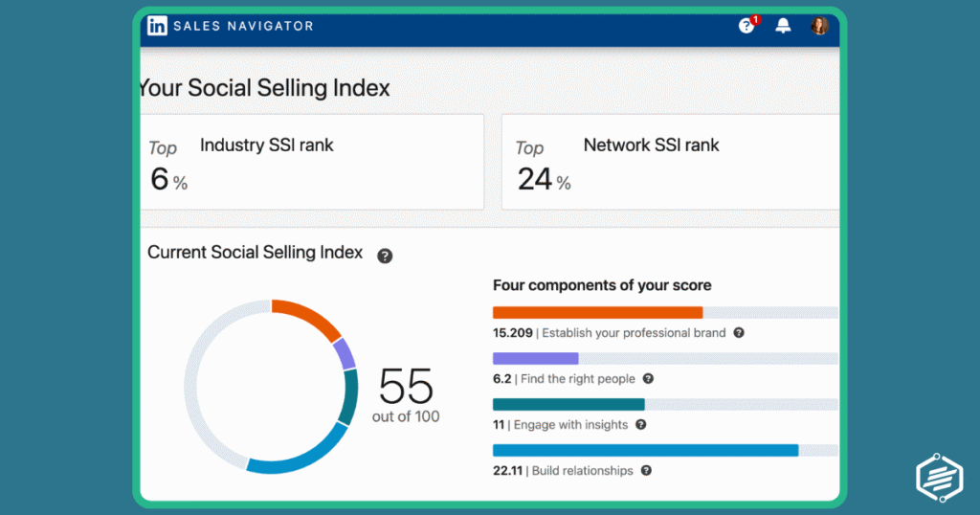Click the LinkedIn logo icon
The height and width of the screenshot is (515, 980).
pos(157,26)
